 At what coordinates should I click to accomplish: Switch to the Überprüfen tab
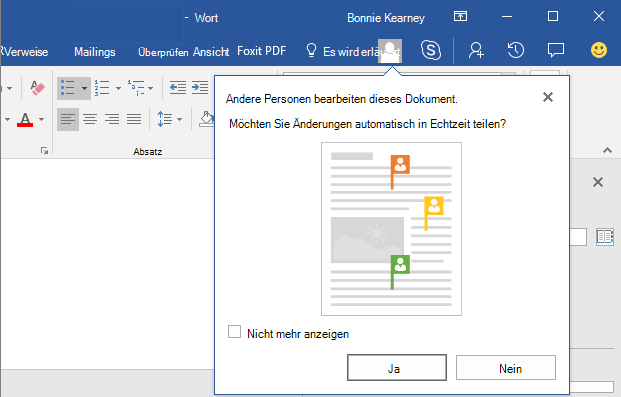tap(163, 52)
